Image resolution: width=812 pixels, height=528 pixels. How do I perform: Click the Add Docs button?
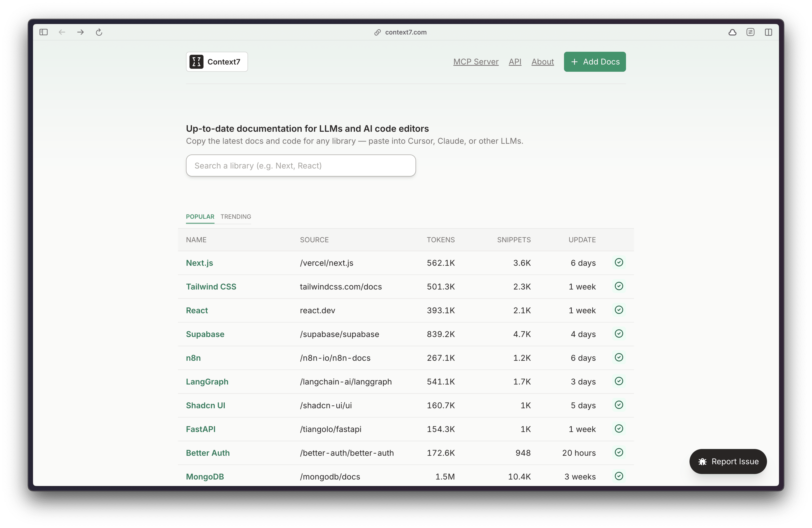[595, 62]
